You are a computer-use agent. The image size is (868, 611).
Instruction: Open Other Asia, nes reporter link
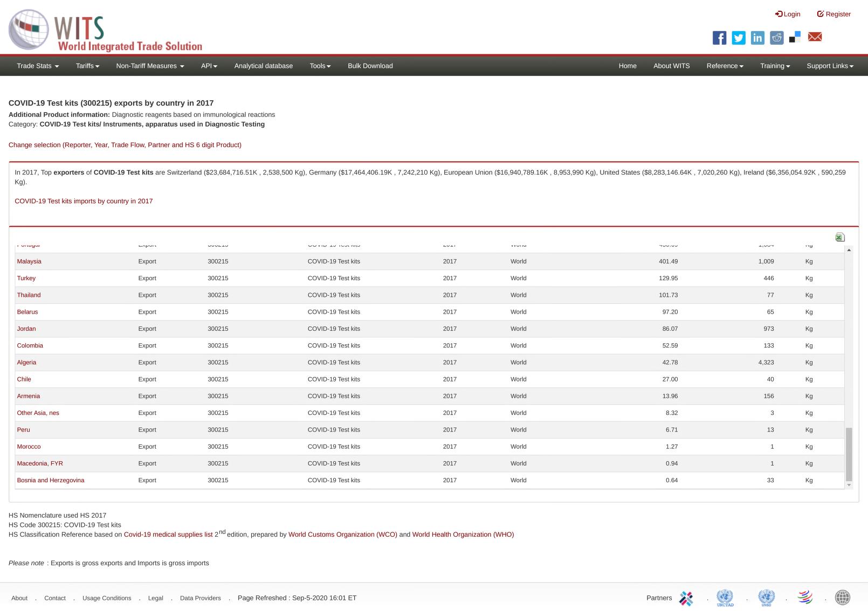point(38,413)
